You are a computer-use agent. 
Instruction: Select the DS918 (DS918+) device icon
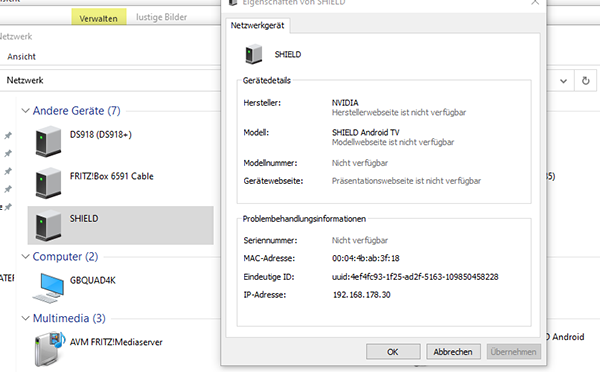[x=48, y=141]
